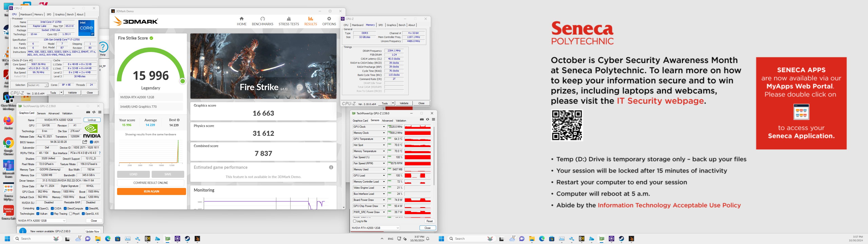This screenshot has width=868, height=244.
Task: Open Validation tab in GPU-Z Sensors window
Action: pos(401,121)
